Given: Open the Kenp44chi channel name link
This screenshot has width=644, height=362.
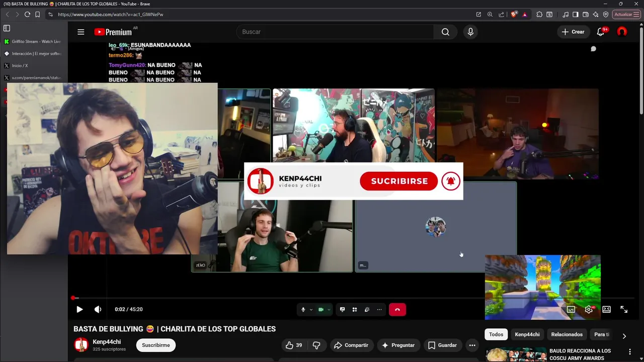Looking at the screenshot, I should pos(107,342).
